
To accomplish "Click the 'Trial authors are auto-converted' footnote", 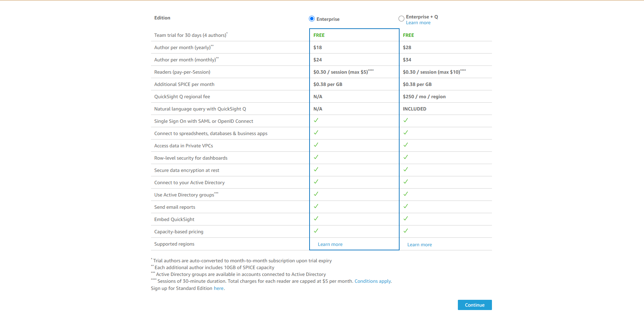I will click(241, 261).
